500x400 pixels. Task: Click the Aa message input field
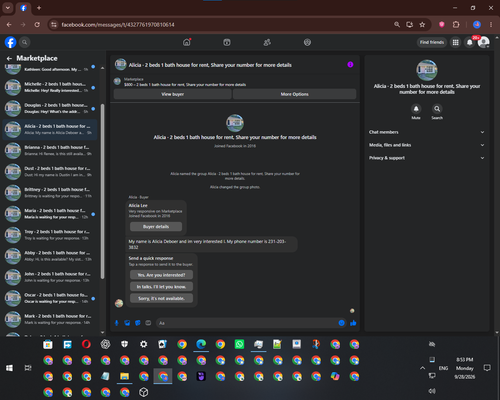point(248,323)
